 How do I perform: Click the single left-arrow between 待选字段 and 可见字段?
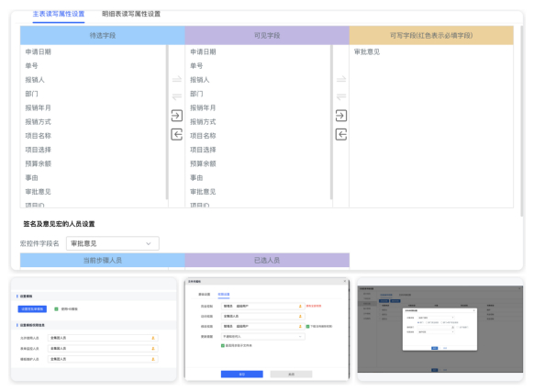pos(177,96)
